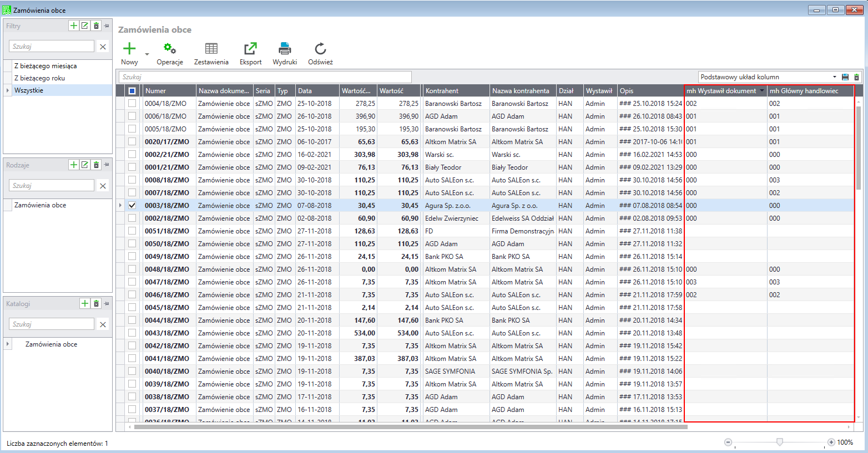This screenshot has height=453, width=868.
Task: Delete selected item in Katalogi panel
Action: point(96,303)
